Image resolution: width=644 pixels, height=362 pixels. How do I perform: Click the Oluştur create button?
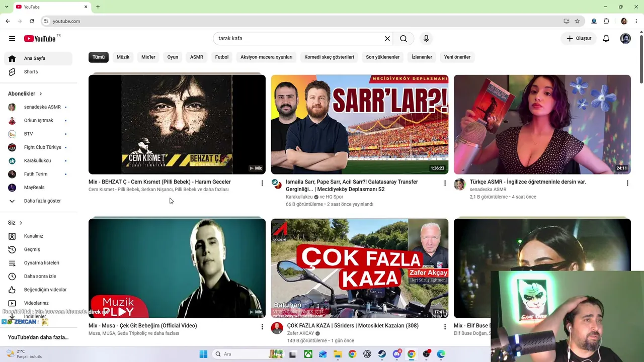pyautogui.click(x=579, y=39)
